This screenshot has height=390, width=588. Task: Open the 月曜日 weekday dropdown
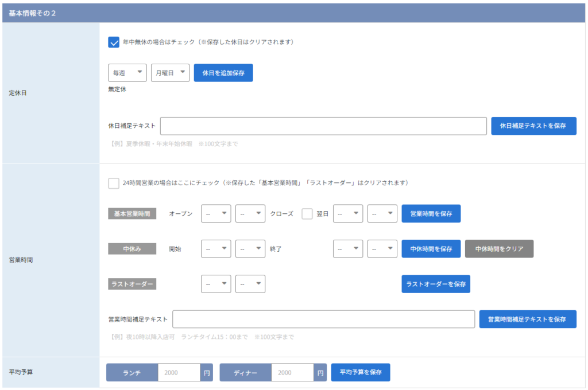170,73
